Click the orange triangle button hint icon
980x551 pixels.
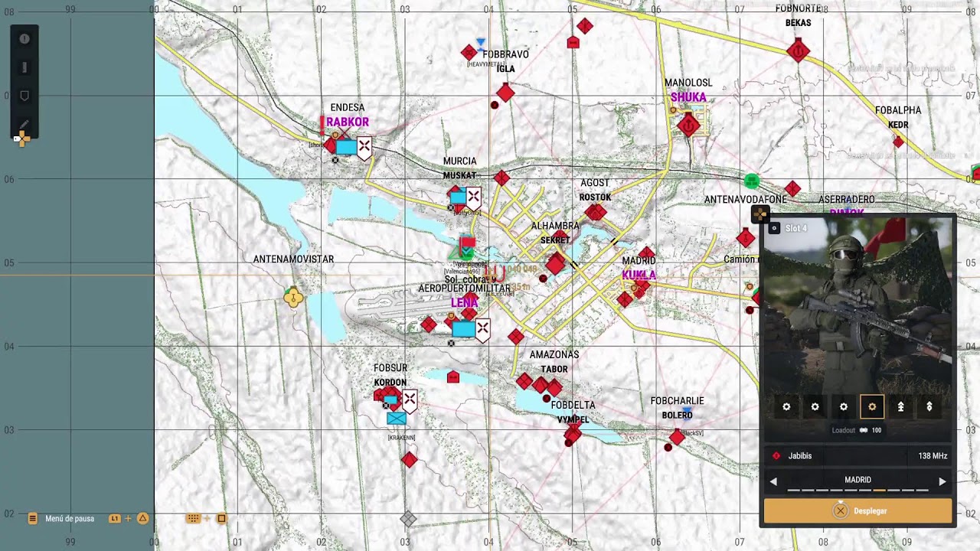(x=142, y=519)
